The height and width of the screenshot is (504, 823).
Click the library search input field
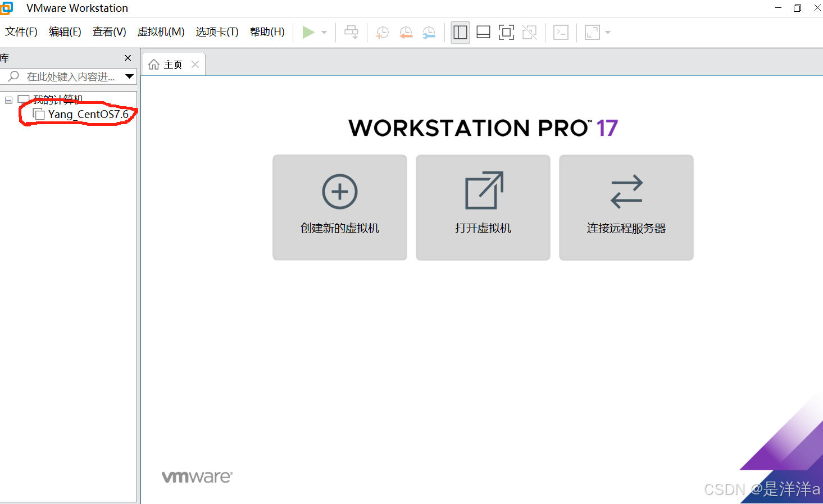click(x=68, y=76)
